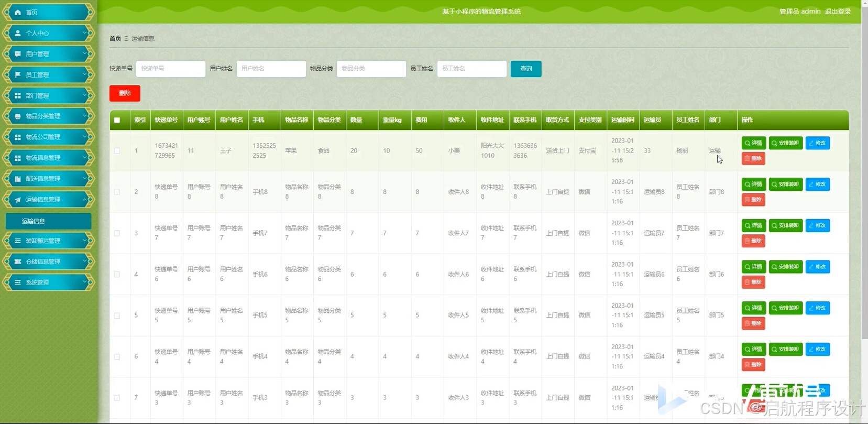Click the chat bubble icon of 用户管理

18,54
